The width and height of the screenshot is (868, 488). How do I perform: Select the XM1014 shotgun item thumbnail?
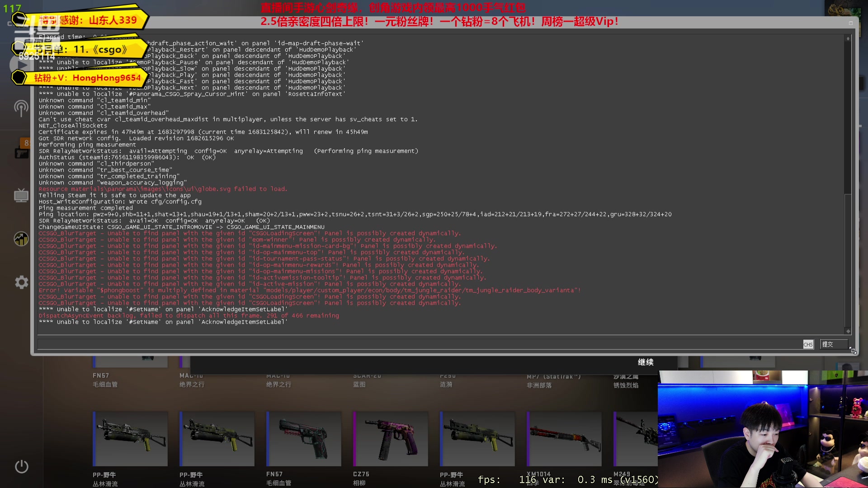coord(564,439)
